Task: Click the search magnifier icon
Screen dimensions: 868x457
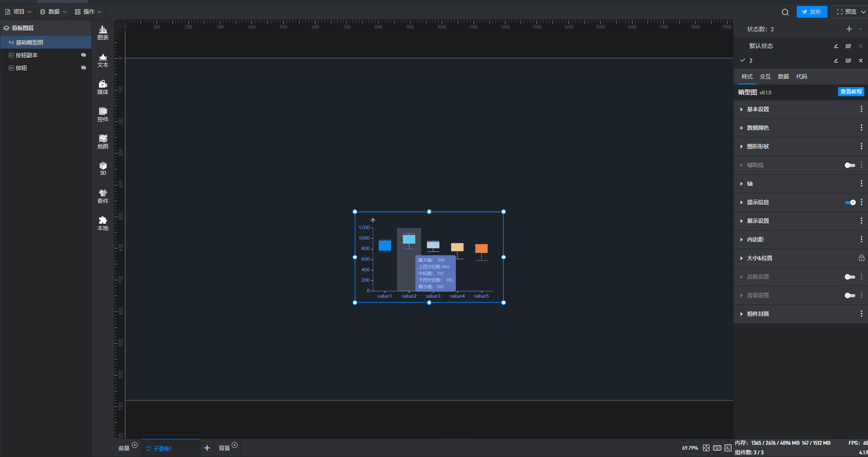Action: pos(785,12)
